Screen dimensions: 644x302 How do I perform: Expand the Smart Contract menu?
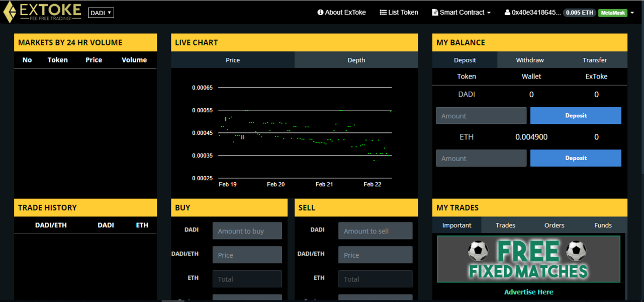click(461, 12)
